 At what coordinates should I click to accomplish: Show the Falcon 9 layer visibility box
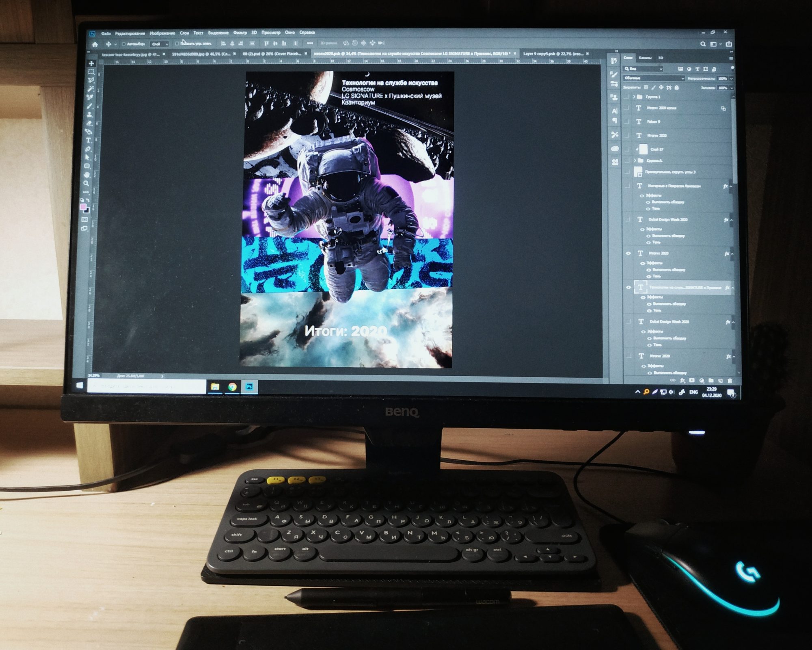(627, 121)
